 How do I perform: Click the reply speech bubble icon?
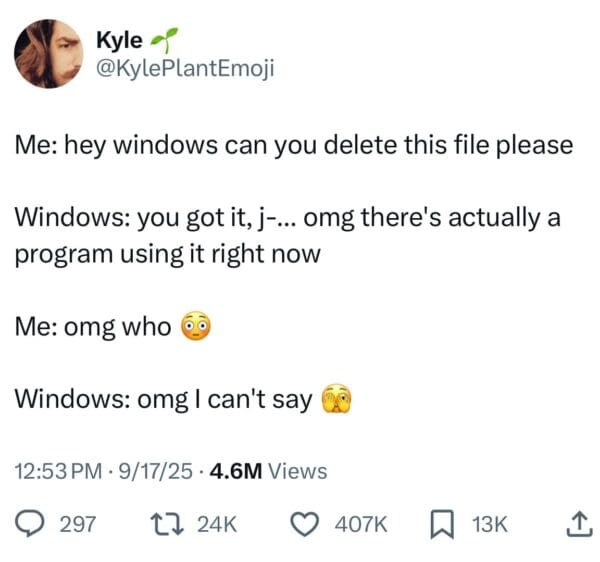[29, 524]
